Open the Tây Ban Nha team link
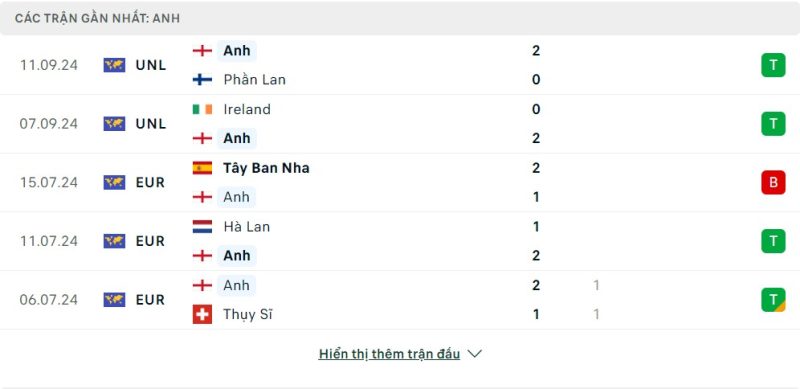This screenshot has height=389, width=800. 266,168
